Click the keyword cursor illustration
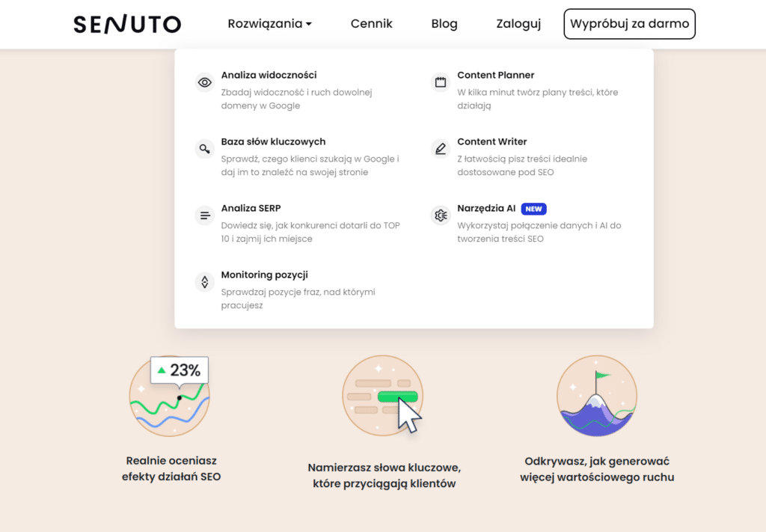 coord(382,397)
